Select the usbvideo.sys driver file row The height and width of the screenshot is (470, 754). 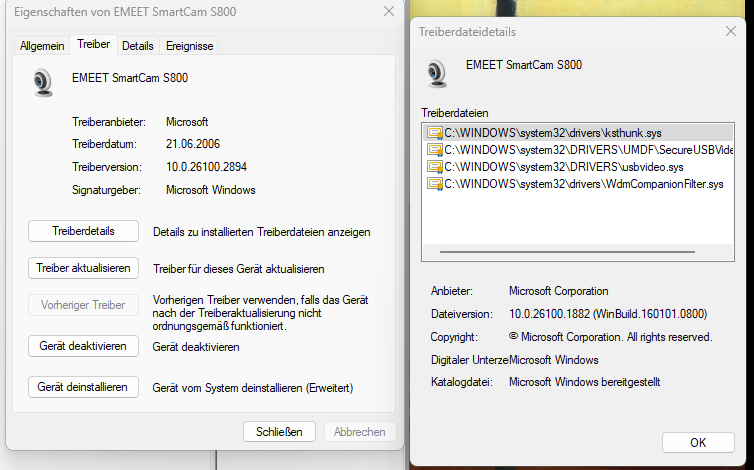click(578, 167)
